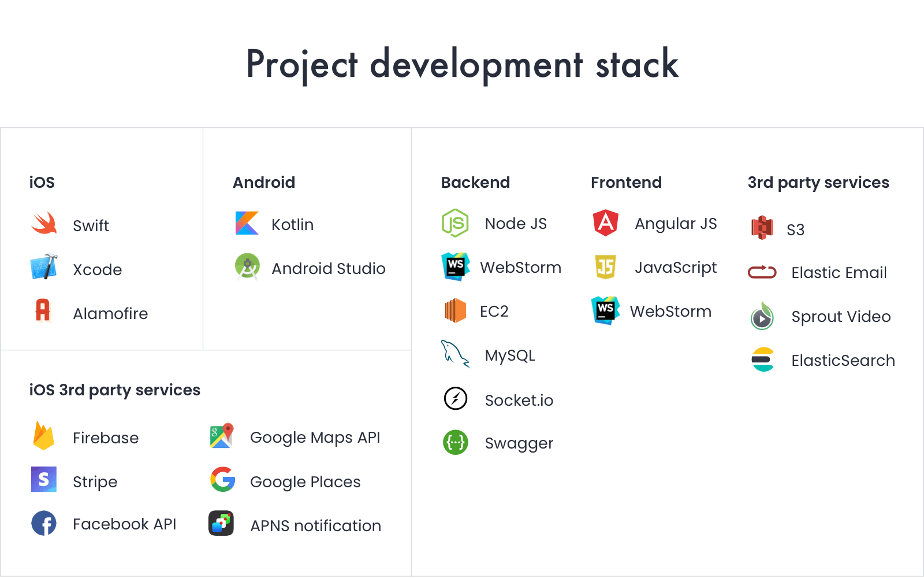Image resolution: width=924 pixels, height=578 pixels.
Task: Select the "Elastic Email" text
Action: coord(839,272)
